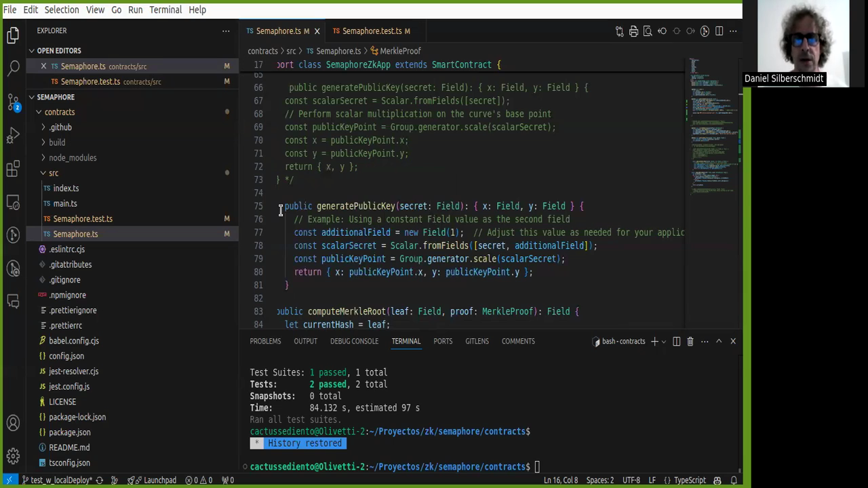Screen dimensions: 868x488
Task: Click the circled git graph icon in editor toolbar
Action: coord(705,31)
